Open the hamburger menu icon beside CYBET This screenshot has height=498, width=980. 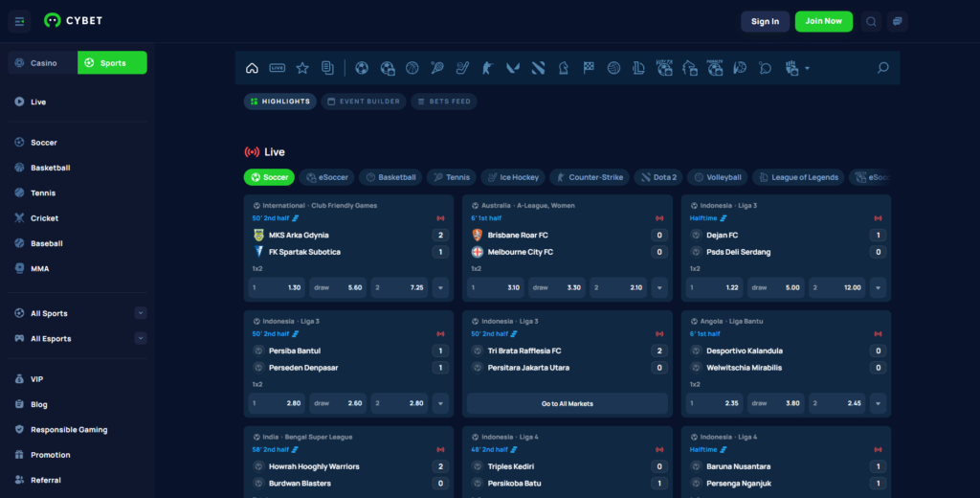coord(19,21)
